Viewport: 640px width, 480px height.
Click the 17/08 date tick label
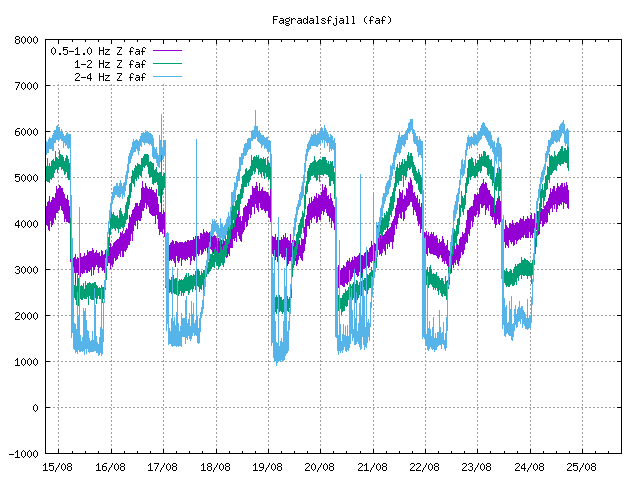[163, 467]
